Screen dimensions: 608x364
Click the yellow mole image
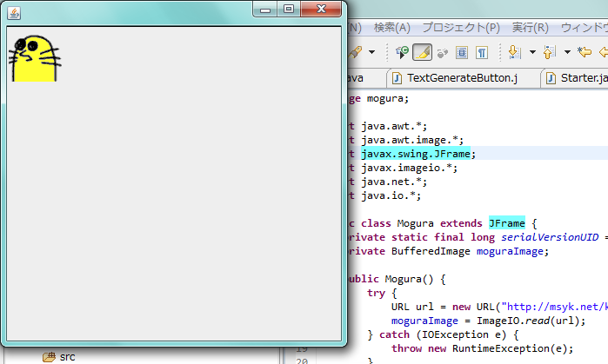pos(35,59)
